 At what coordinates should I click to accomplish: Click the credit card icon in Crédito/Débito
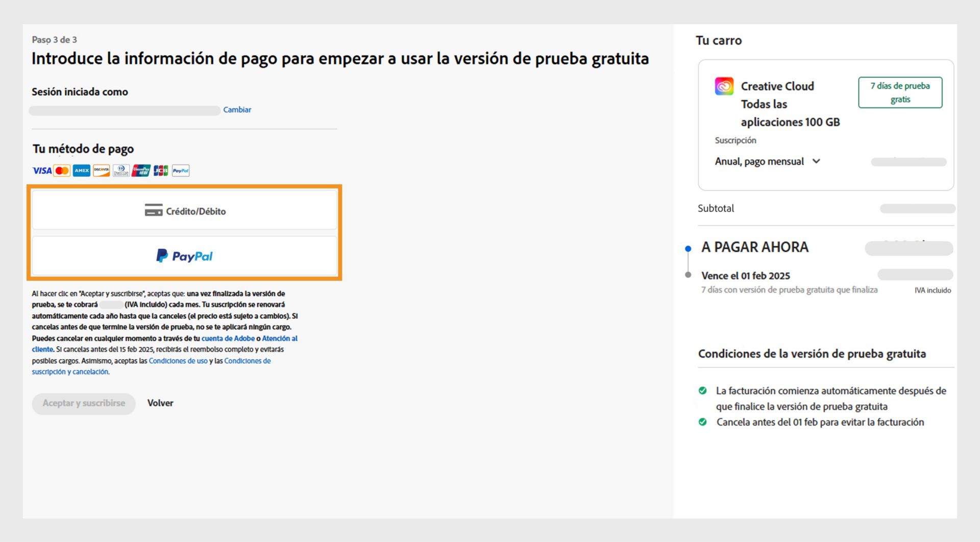pos(153,210)
